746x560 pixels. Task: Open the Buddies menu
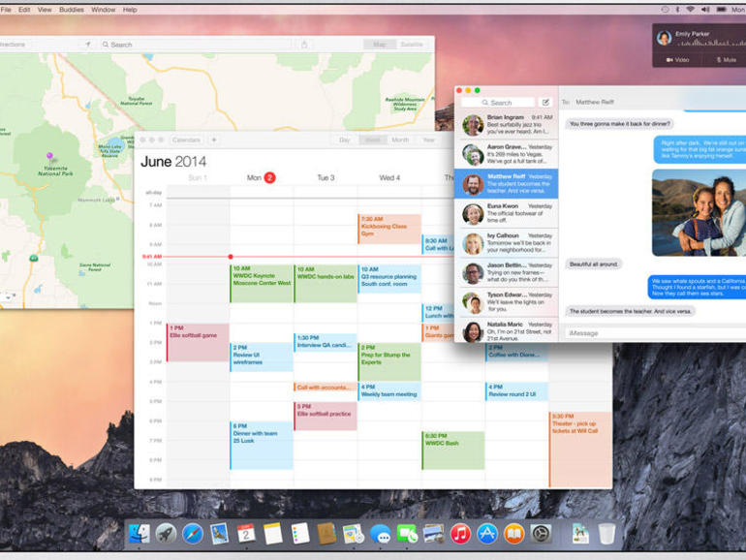pos(71,10)
